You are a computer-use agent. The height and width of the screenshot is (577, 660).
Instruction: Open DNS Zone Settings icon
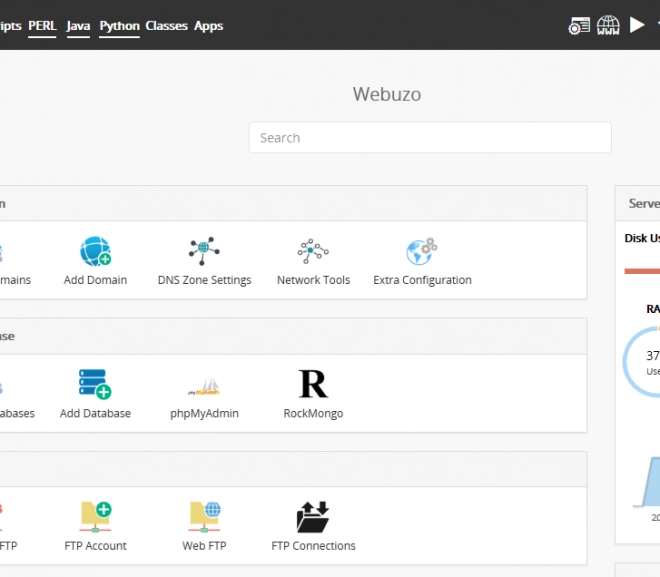tap(204, 251)
